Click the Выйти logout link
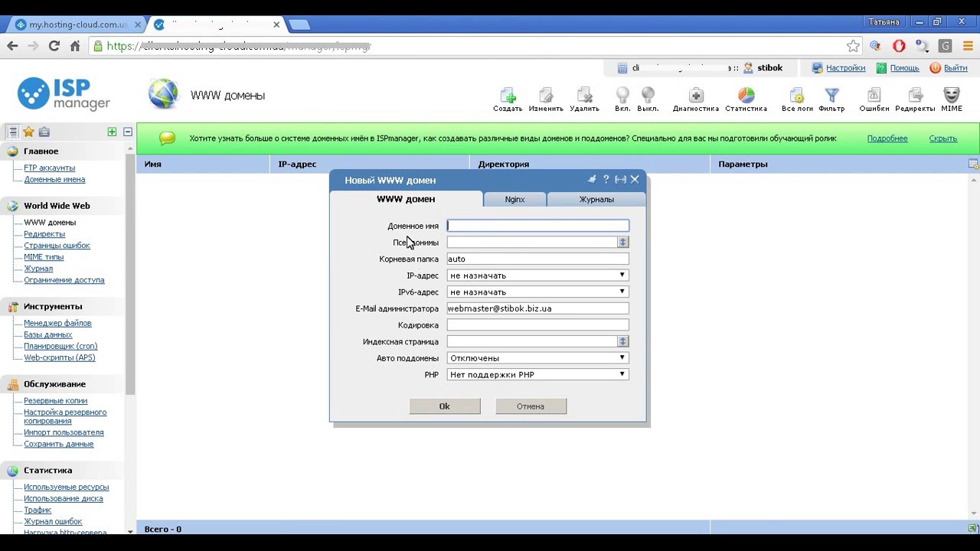 tap(955, 68)
